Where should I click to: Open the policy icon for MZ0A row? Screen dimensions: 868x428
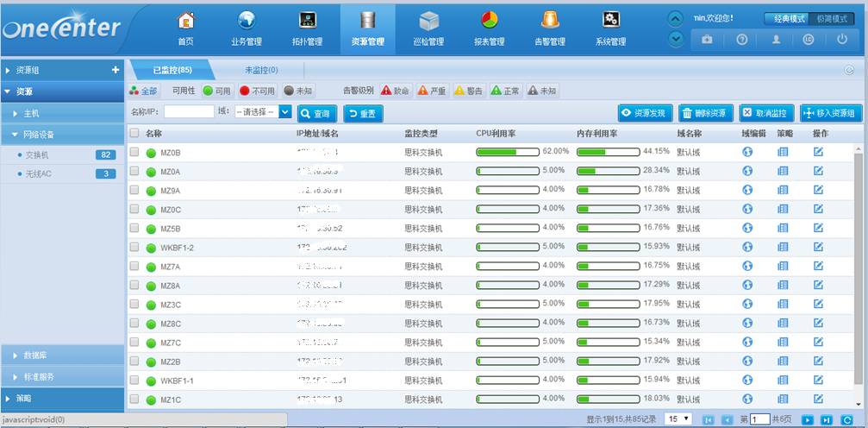[783, 171]
